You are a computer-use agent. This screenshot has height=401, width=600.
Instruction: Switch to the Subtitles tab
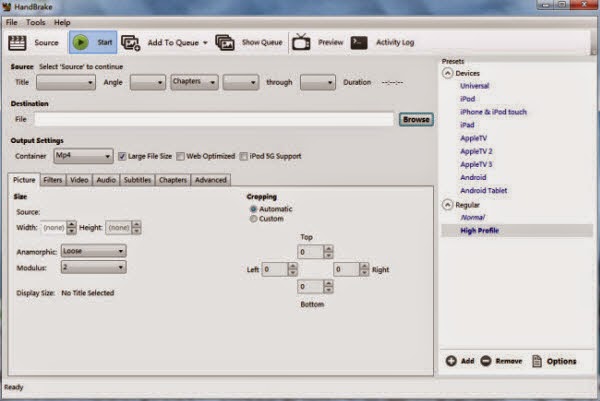click(x=137, y=180)
